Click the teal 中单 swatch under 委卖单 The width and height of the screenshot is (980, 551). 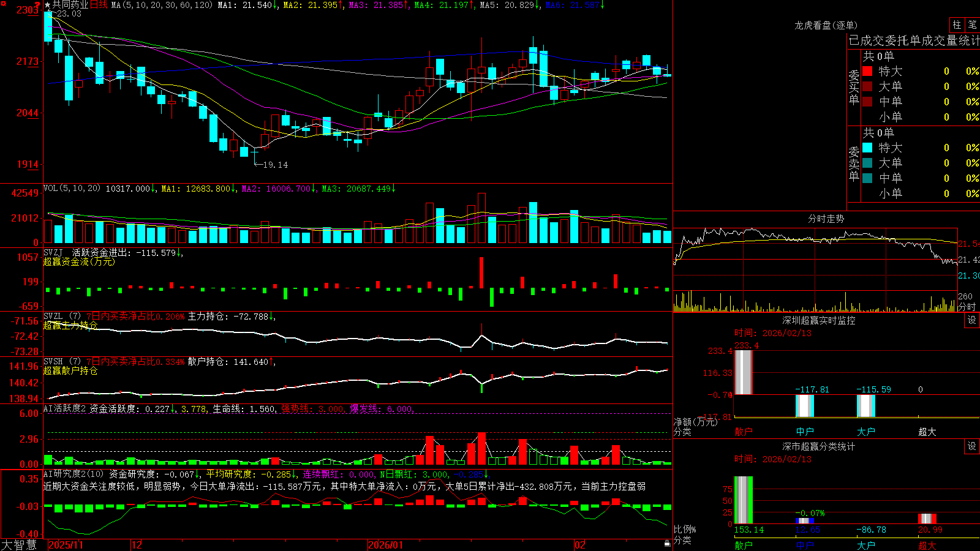[x=867, y=178]
